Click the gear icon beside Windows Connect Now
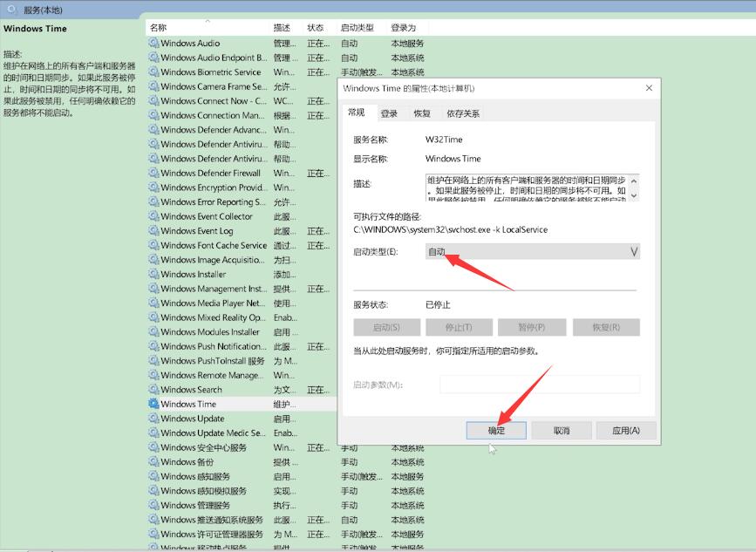Viewport: 756px width, 552px height. coord(153,101)
